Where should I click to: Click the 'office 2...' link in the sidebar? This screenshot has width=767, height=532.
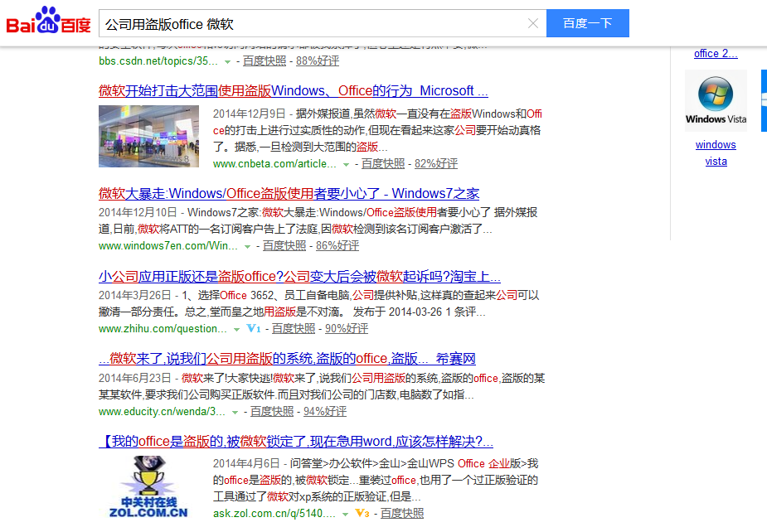pos(714,53)
